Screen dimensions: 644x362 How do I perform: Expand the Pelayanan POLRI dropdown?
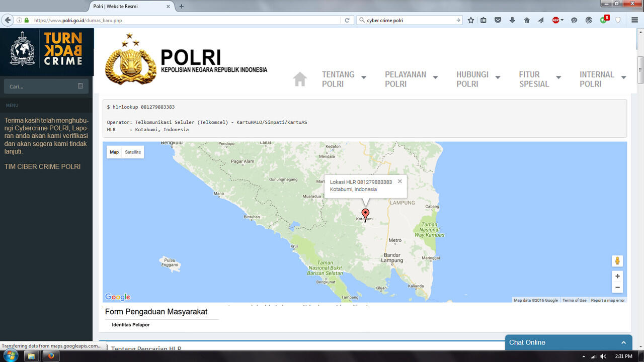click(x=411, y=79)
